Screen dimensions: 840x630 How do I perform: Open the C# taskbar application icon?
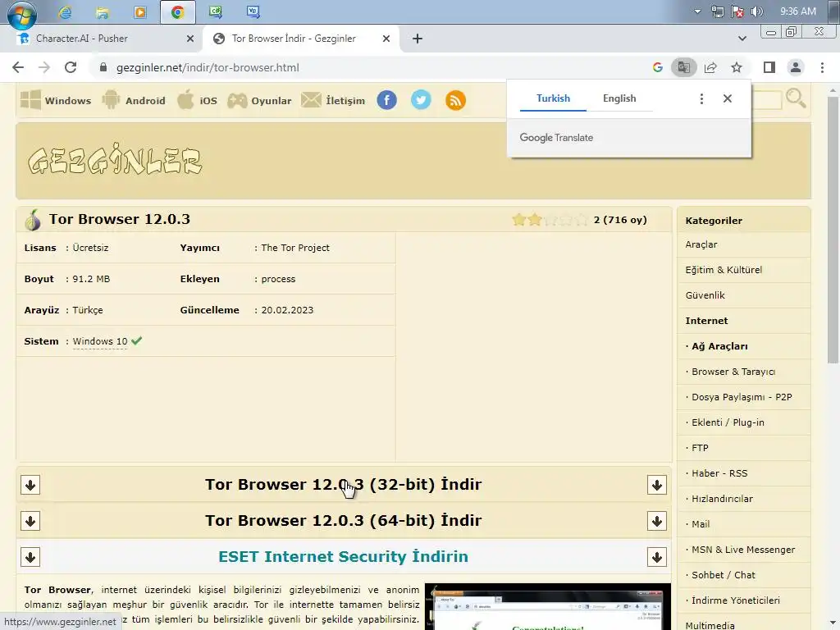click(x=216, y=11)
